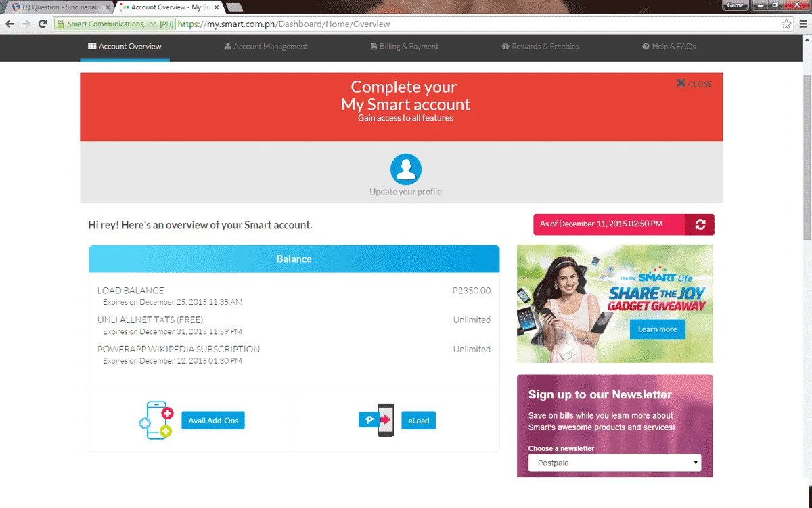Open a new browser tab
Viewport: 812px width, 508px height.
point(235,7)
